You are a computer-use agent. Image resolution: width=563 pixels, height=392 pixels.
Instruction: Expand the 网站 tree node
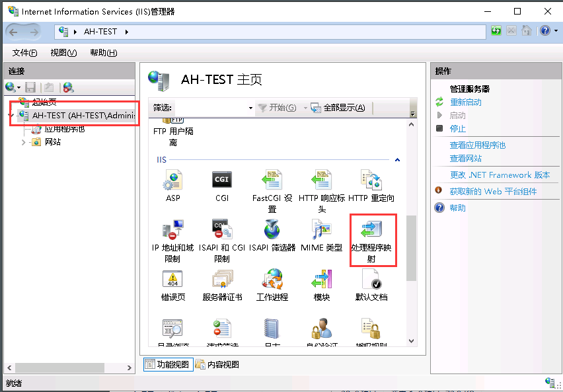24,142
